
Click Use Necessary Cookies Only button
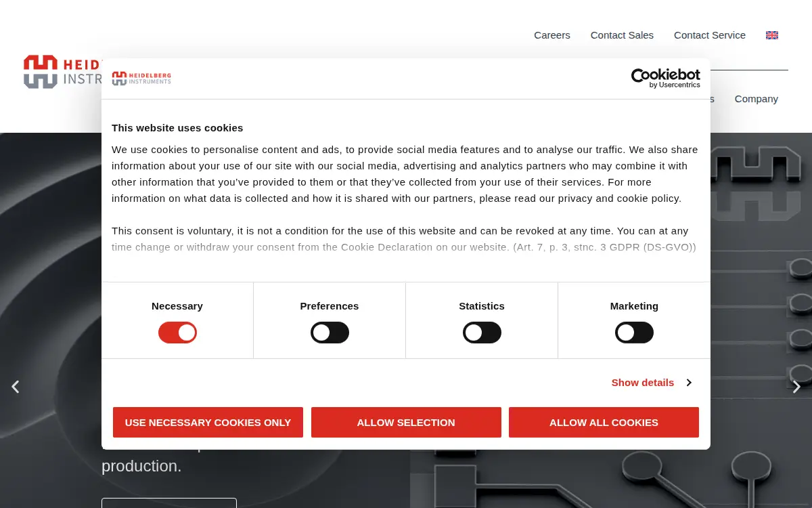pyautogui.click(x=208, y=422)
